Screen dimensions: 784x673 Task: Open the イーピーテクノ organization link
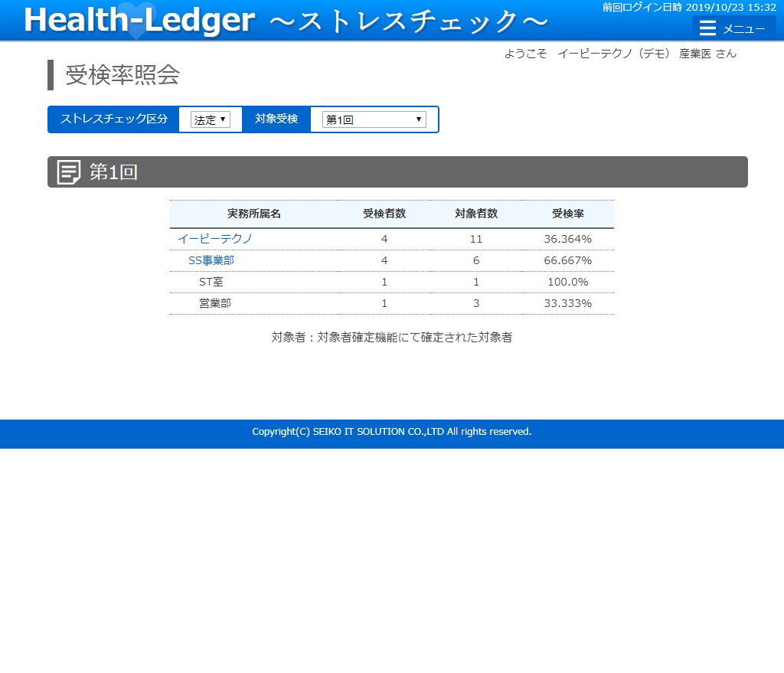click(x=215, y=239)
